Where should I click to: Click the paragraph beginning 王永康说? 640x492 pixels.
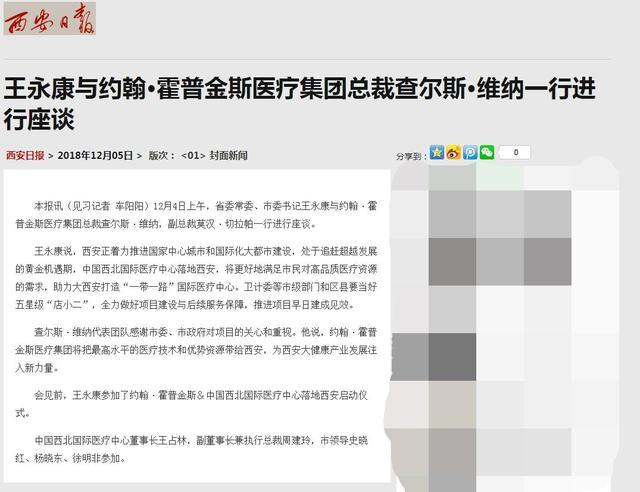point(196,278)
